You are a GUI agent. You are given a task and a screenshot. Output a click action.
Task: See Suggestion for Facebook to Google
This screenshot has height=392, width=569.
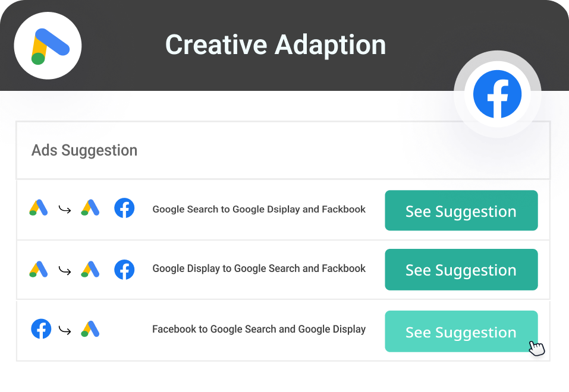(461, 331)
